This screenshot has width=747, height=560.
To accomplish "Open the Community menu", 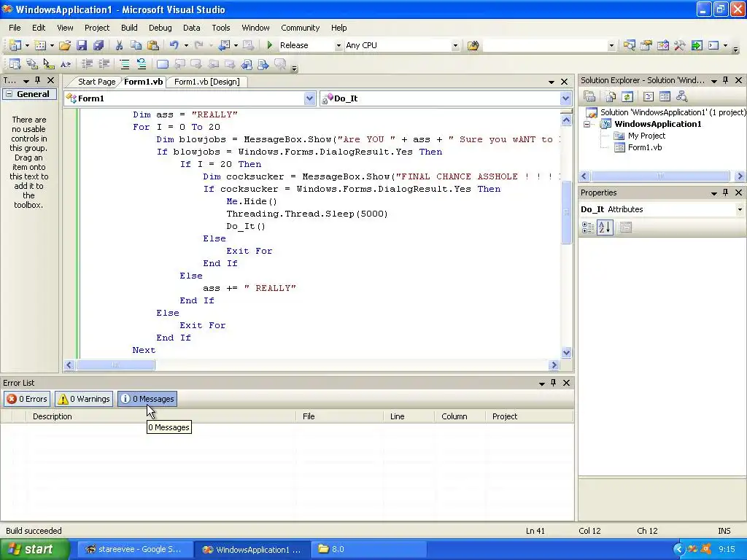I will [x=300, y=28].
